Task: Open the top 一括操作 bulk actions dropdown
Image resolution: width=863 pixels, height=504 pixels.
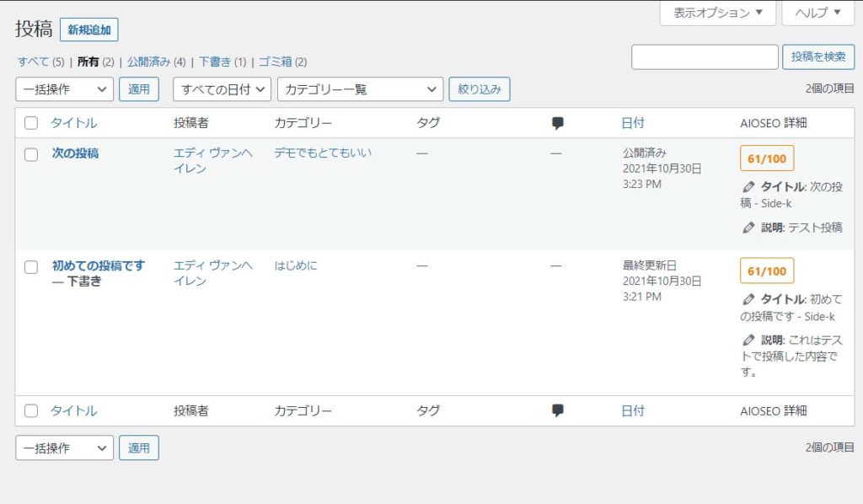Action: (x=64, y=89)
